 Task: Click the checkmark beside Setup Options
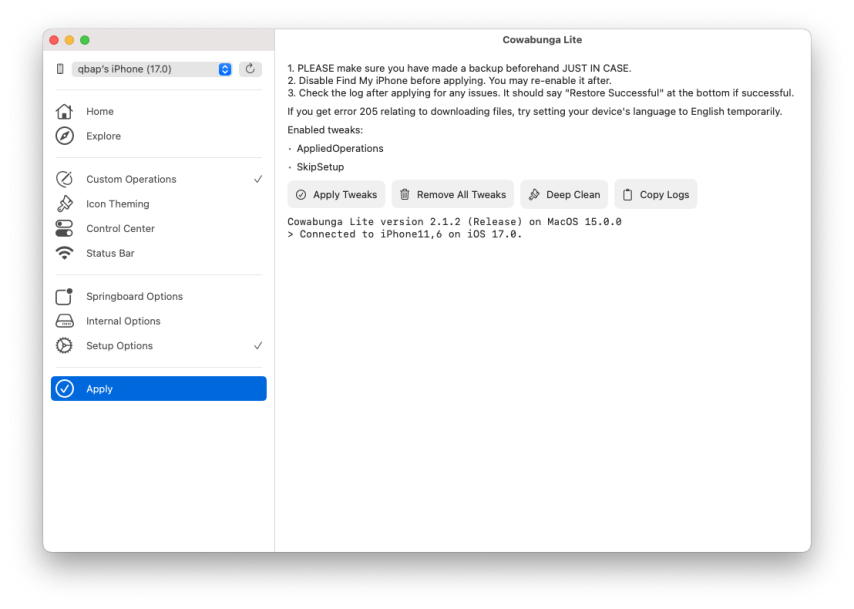258,345
